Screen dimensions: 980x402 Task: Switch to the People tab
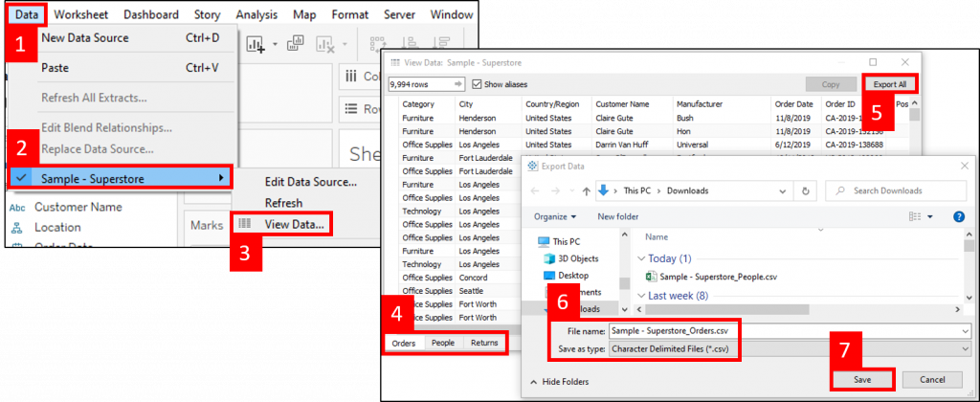(443, 343)
